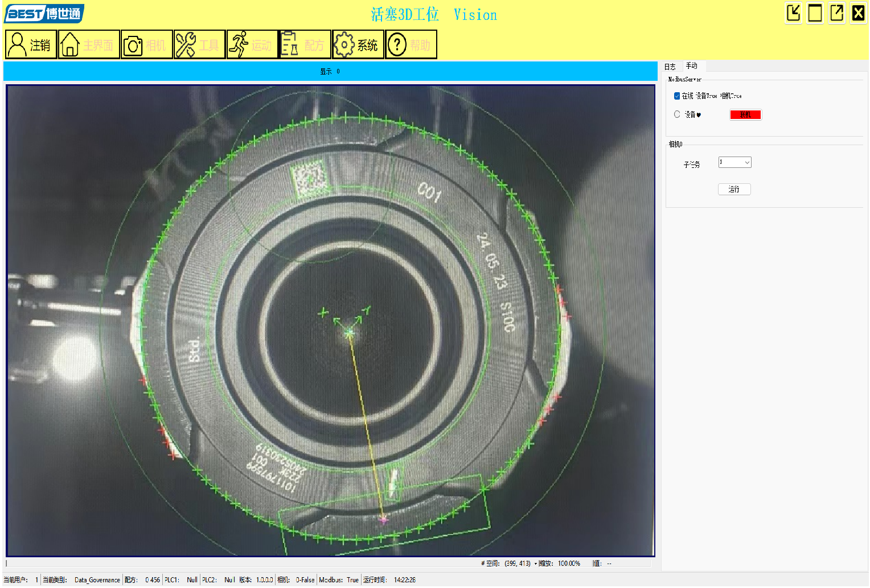Screen dimensions: 870x588
Task: Click the 注销 logout button
Action: (31, 44)
